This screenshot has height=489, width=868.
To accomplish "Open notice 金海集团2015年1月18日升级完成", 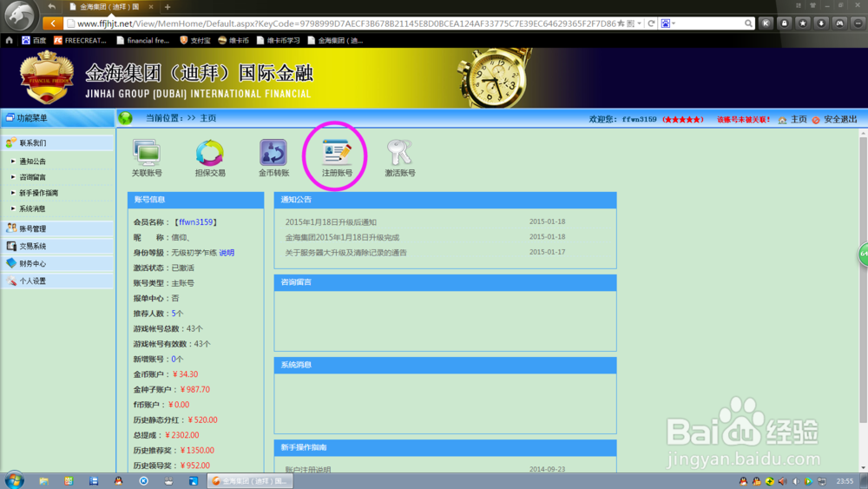I will tap(342, 237).
